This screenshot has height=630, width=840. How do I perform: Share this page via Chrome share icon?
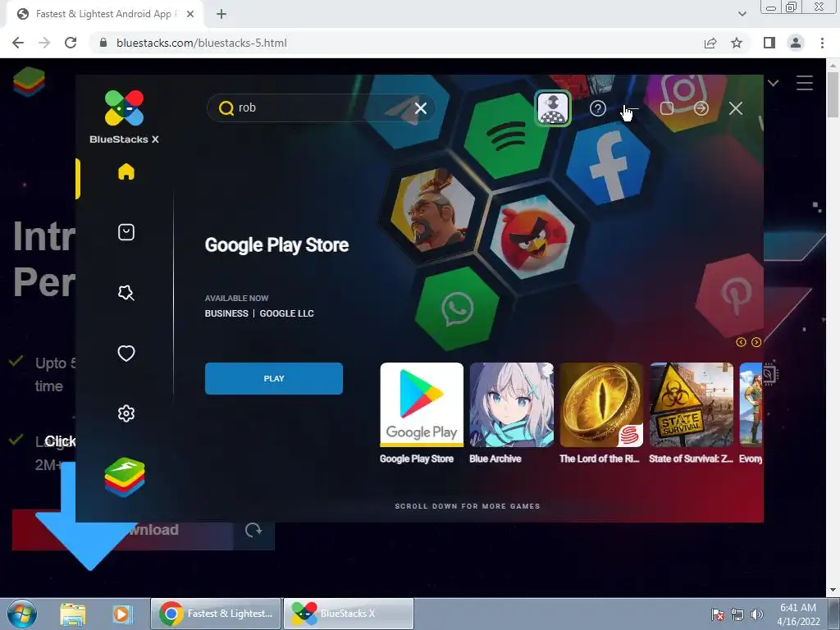click(710, 43)
